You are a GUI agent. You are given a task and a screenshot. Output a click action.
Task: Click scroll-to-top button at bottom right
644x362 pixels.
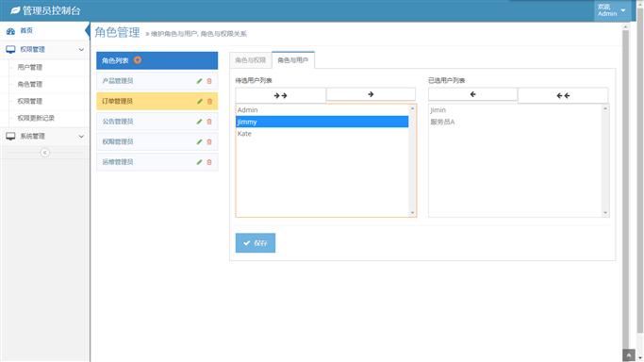pyautogui.click(x=629, y=355)
